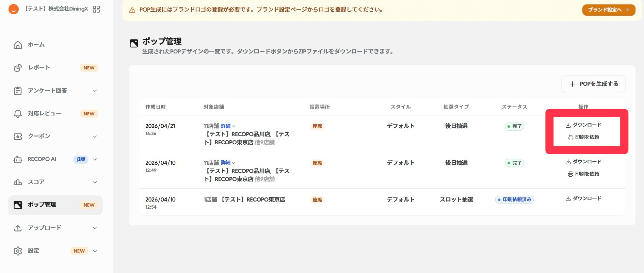The width and height of the screenshot is (644, 273).
Task: Download the POP created 2026/04/21
Action: [583, 125]
